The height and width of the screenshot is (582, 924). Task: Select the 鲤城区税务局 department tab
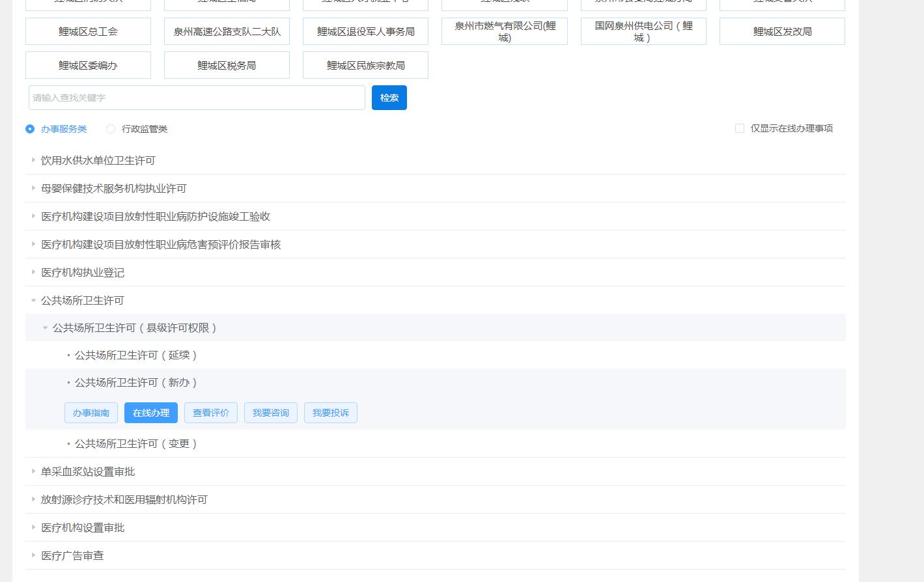click(x=227, y=65)
